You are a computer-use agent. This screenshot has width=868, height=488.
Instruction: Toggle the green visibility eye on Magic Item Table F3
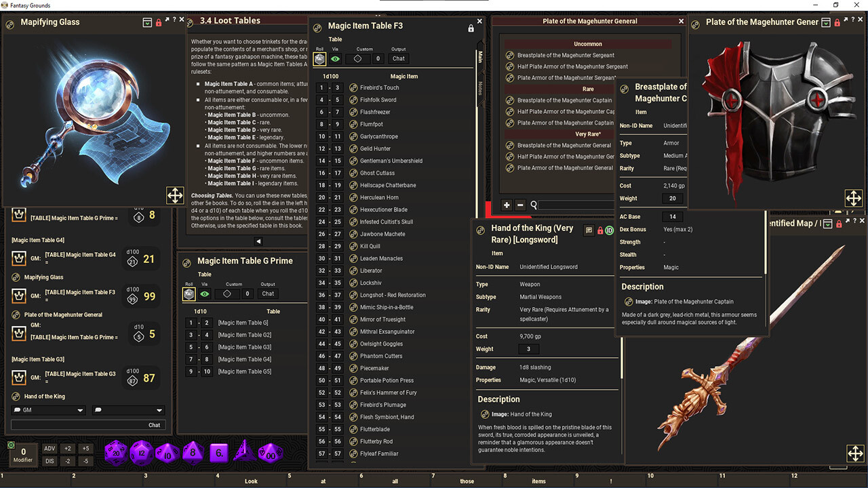pos(336,59)
